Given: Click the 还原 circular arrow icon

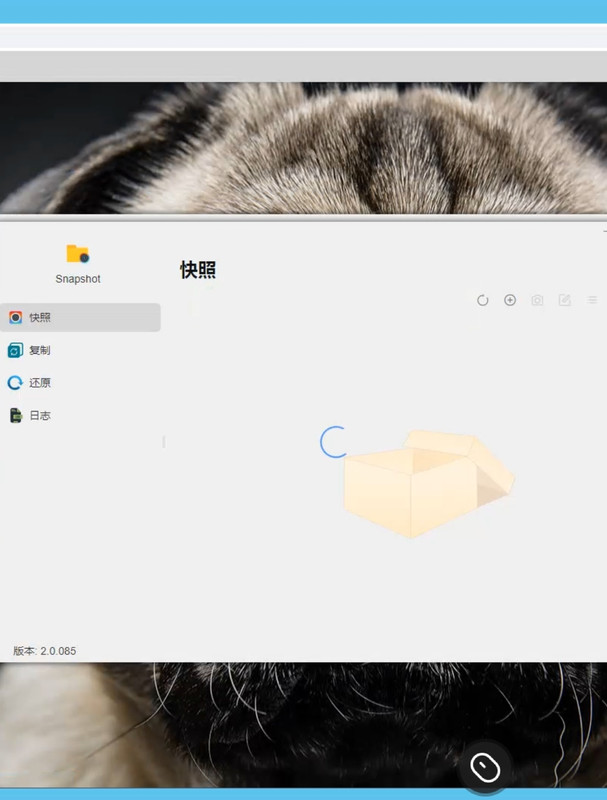Looking at the screenshot, I should tap(15, 383).
